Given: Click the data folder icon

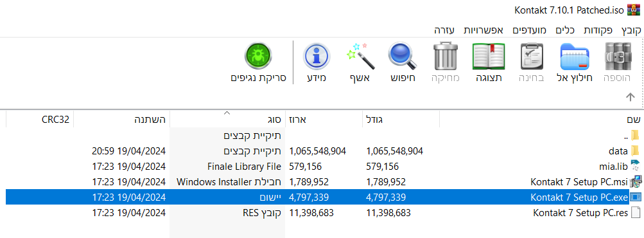Looking at the screenshot, I should click(x=635, y=151).
